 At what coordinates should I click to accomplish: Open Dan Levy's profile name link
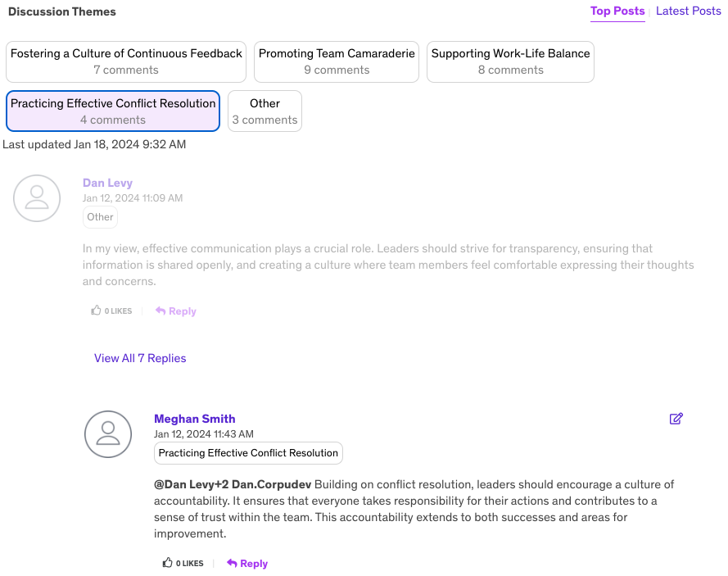coord(107,183)
